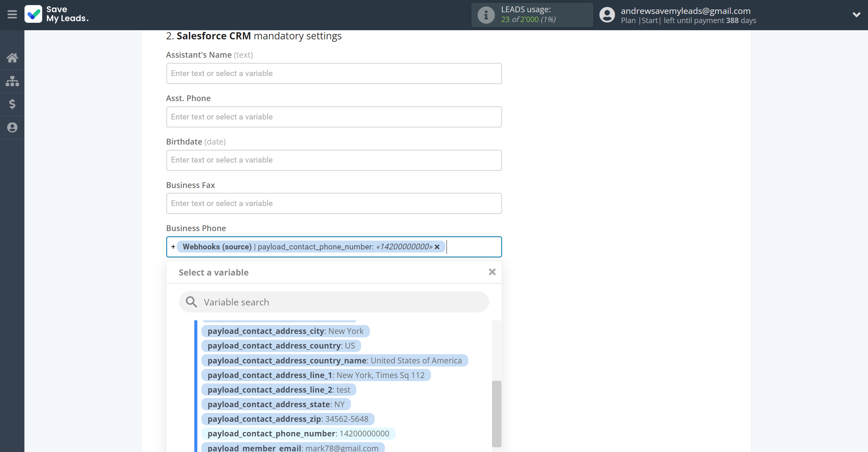Click the Variable search field

334,302
